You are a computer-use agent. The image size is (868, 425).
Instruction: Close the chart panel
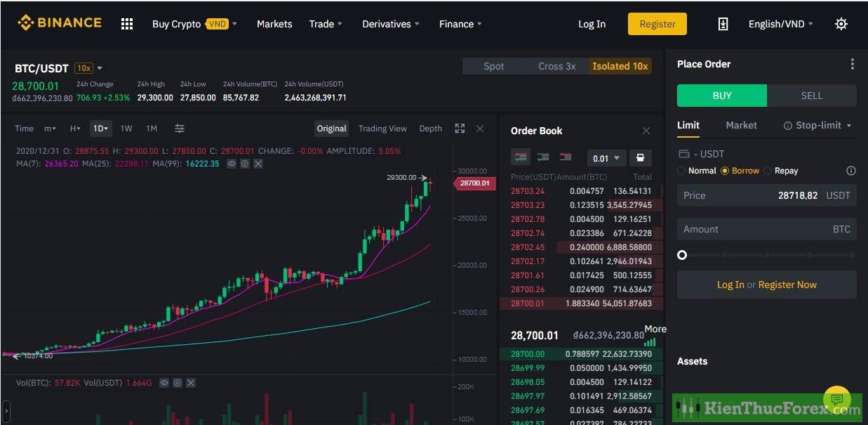tap(480, 129)
